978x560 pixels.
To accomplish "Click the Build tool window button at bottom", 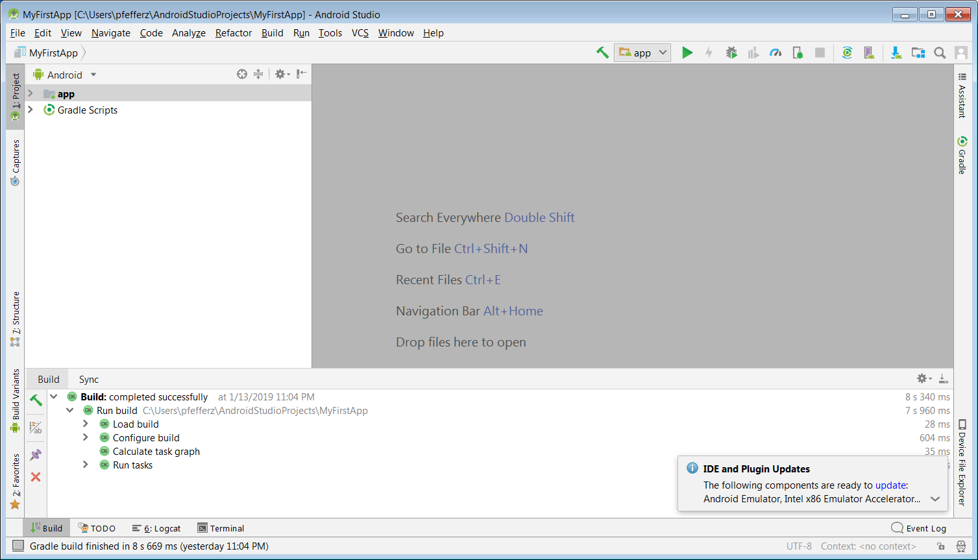I will click(x=46, y=528).
